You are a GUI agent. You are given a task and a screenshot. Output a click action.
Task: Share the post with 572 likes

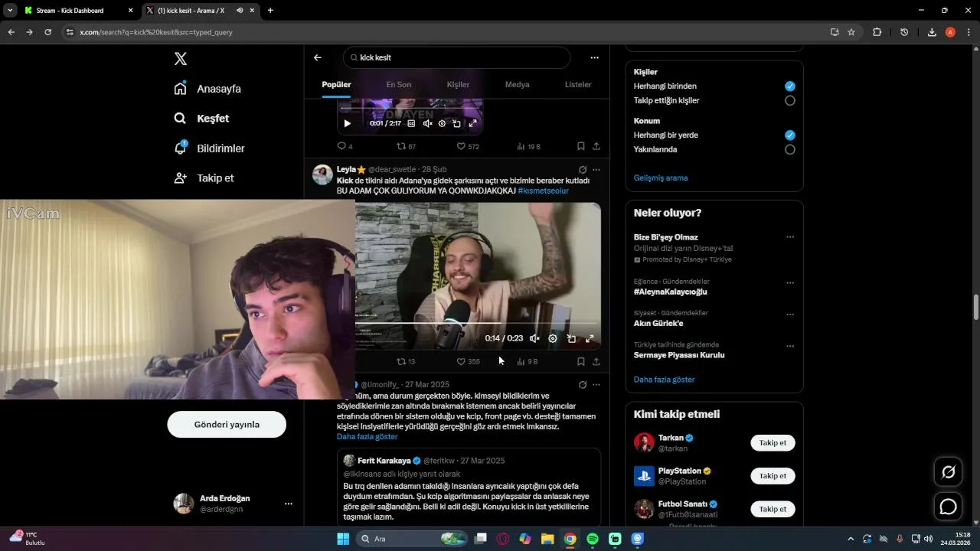point(596,146)
